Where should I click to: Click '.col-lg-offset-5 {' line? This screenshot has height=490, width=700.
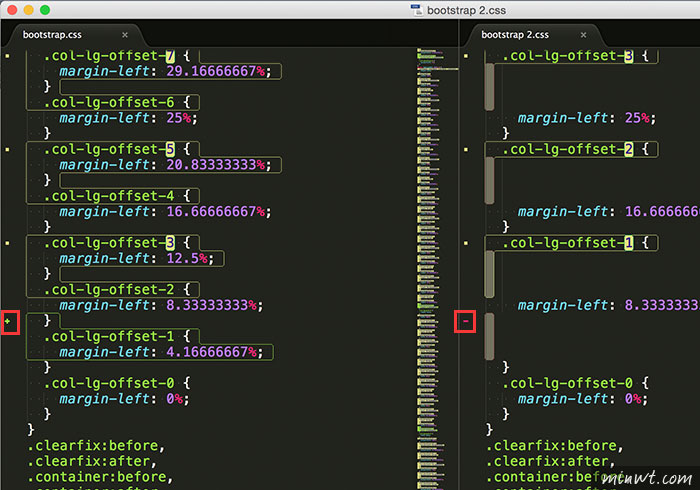tap(117, 149)
